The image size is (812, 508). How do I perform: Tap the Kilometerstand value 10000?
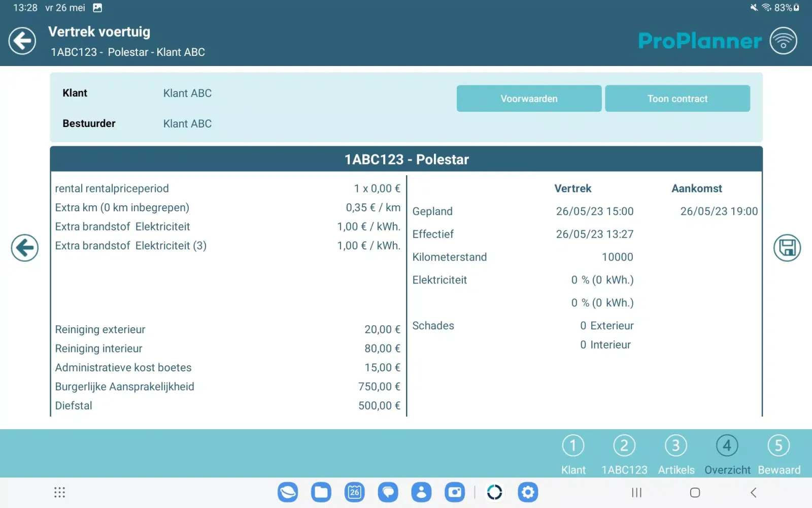coord(617,257)
